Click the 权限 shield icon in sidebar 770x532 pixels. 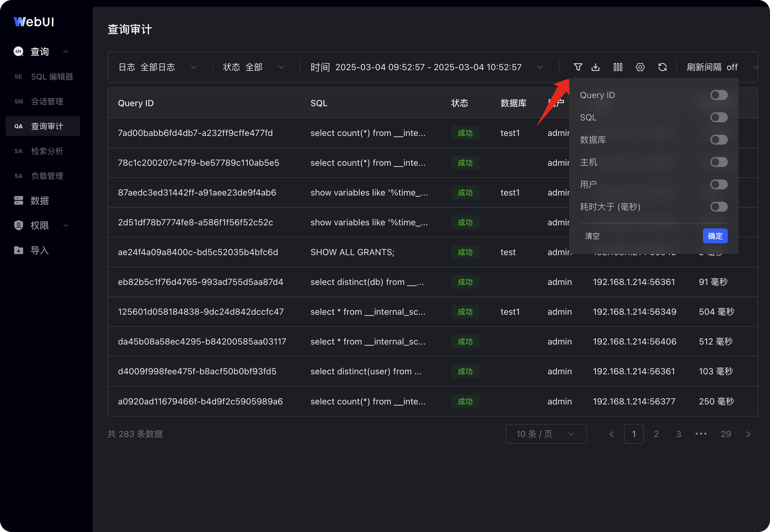click(18, 225)
